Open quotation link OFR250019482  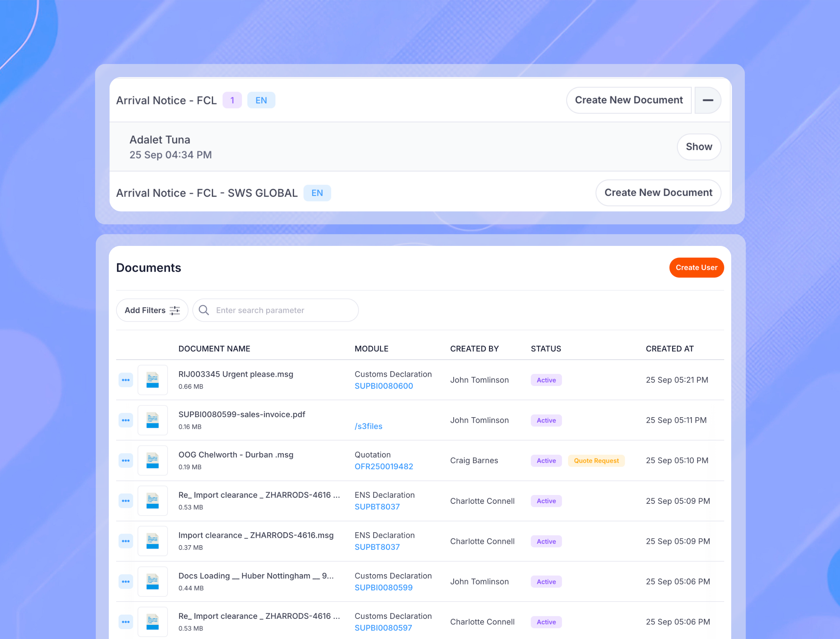point(384,466)
